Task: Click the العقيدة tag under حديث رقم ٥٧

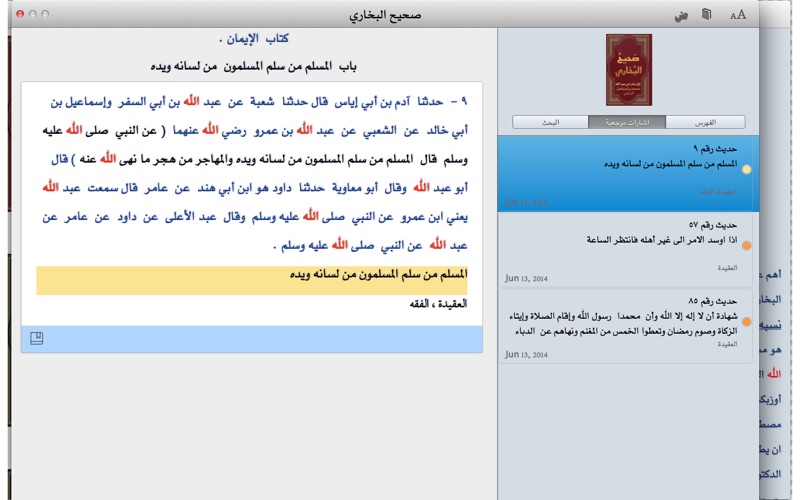Action: 727,268
